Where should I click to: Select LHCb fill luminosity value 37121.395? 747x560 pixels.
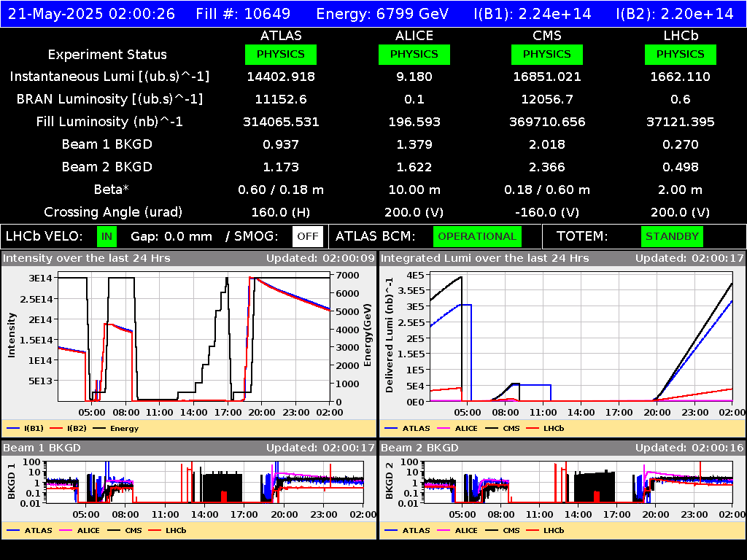(x=681, y=122)
